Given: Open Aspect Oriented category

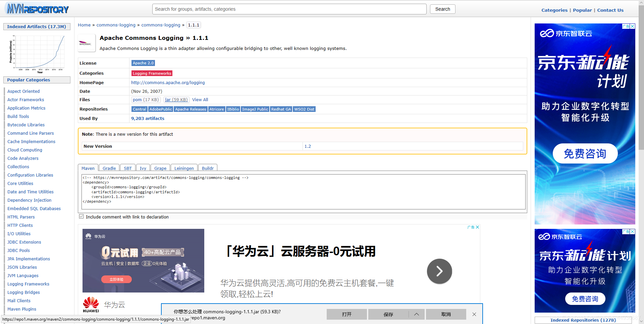Looking at the screenshot, I should [23, 91].
